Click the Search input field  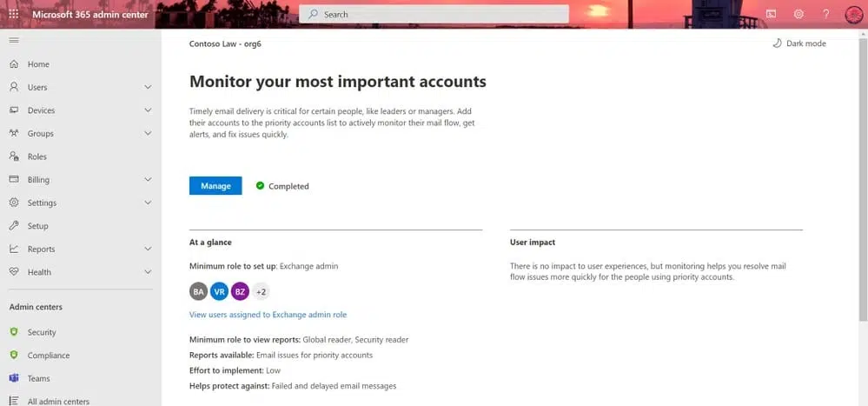434,15
